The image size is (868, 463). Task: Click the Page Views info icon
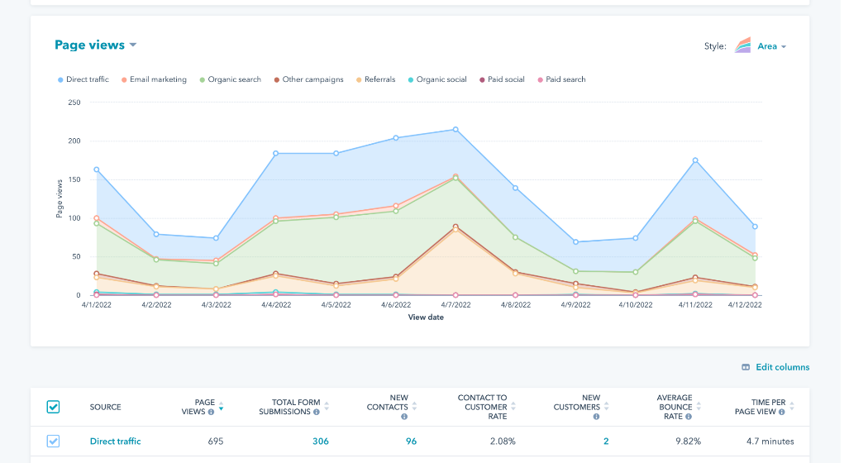(212, 412)
